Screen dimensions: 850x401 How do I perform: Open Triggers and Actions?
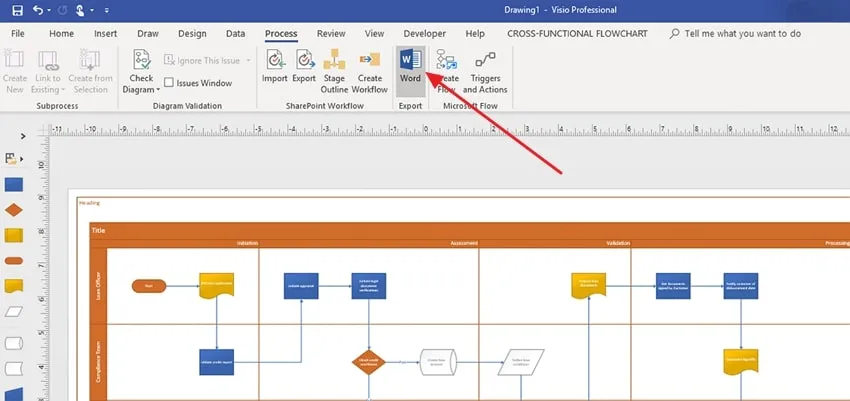[485, 72]
